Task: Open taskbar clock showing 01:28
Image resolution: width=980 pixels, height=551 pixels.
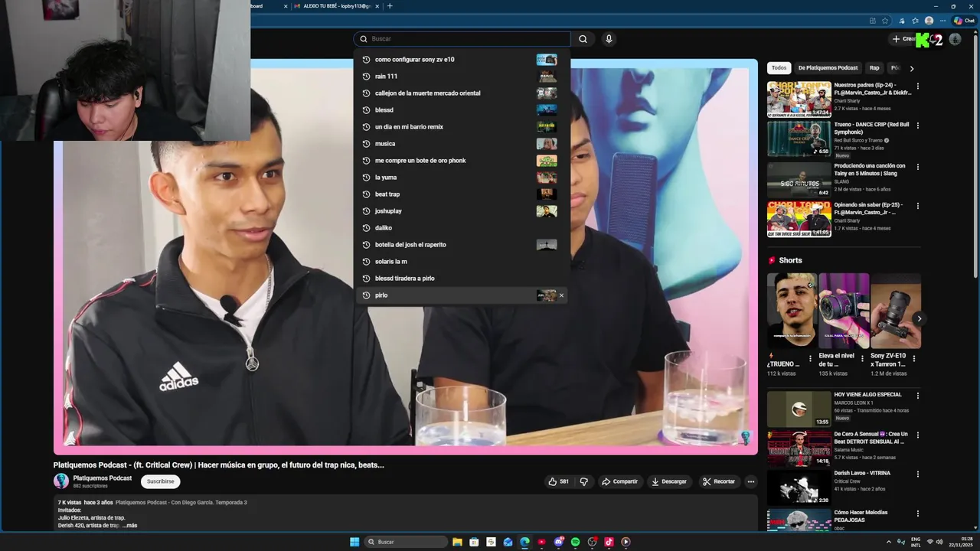Action: coord(959,542)
